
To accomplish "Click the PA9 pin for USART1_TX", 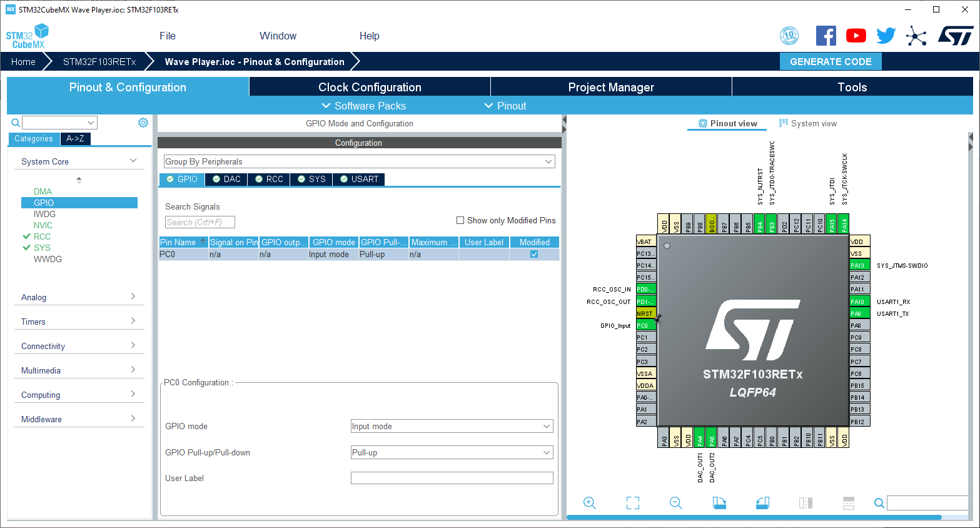I will pyautogui.click(x=859, y=313).
